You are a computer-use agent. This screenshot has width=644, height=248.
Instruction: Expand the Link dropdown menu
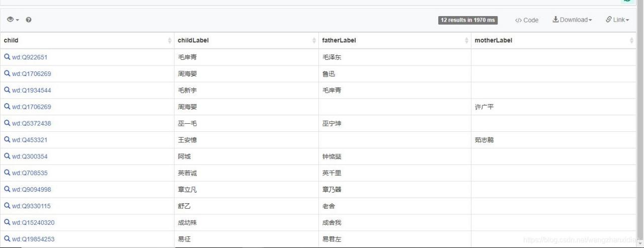[x=617, y=20]
